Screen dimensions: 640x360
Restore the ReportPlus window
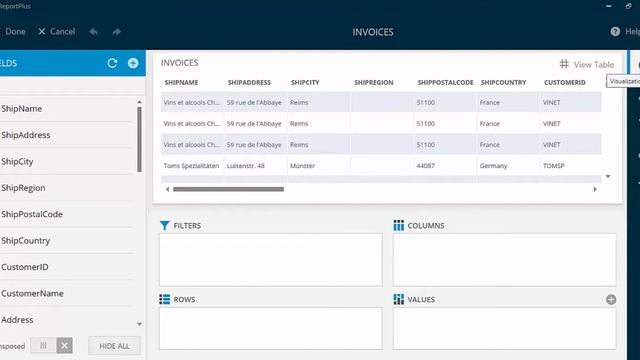tap(629, 6)
